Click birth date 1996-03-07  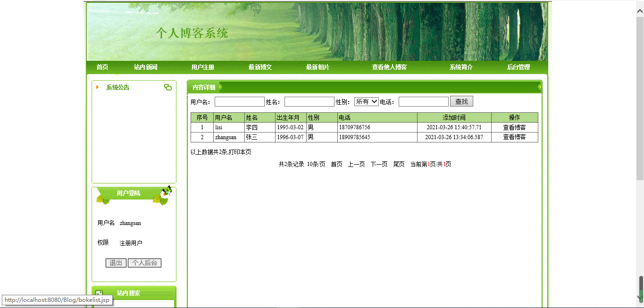[x=290, y=137]
